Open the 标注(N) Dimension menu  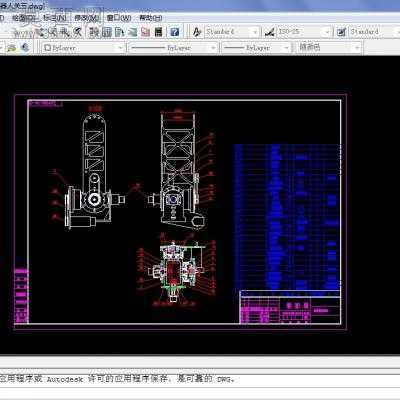click(x=55, y=18)
